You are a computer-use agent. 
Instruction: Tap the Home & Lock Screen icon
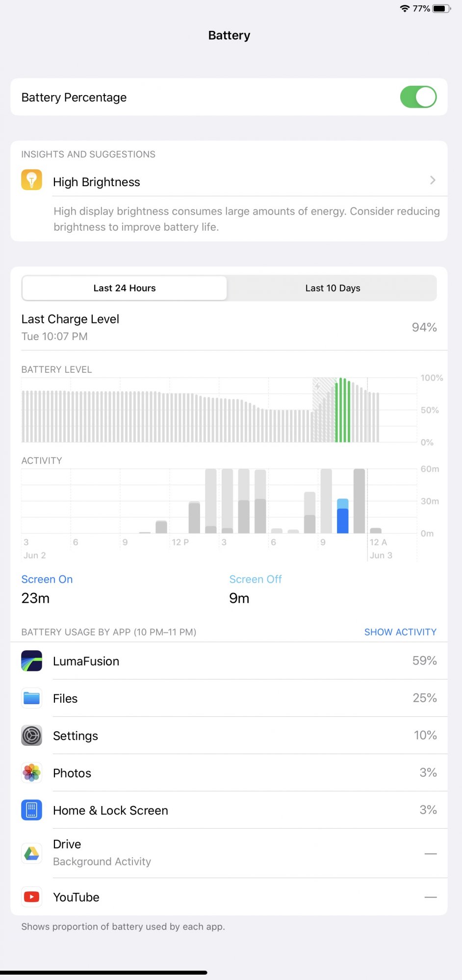coord(31,810)
